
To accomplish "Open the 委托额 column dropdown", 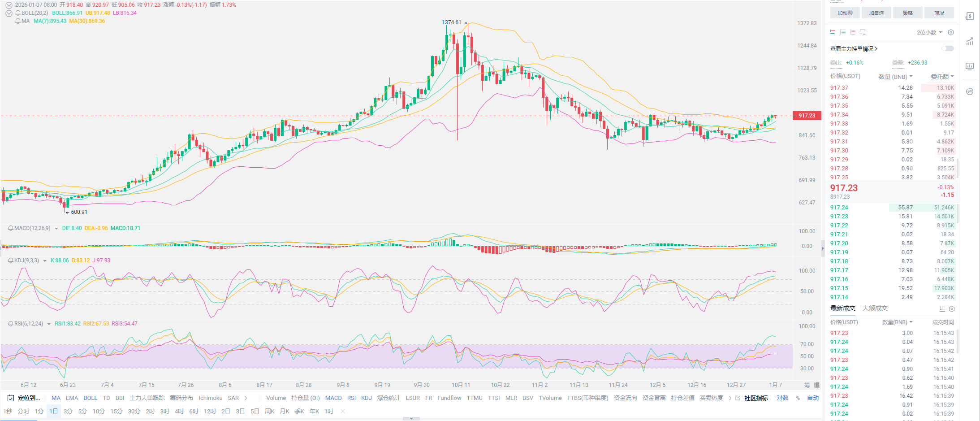I will [942, 77].
